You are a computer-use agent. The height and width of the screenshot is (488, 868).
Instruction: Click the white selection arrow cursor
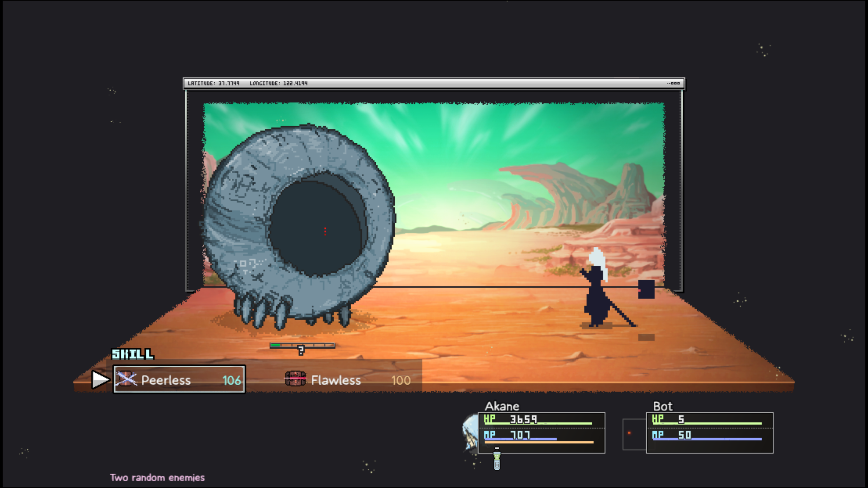click(x=100, y=379)
